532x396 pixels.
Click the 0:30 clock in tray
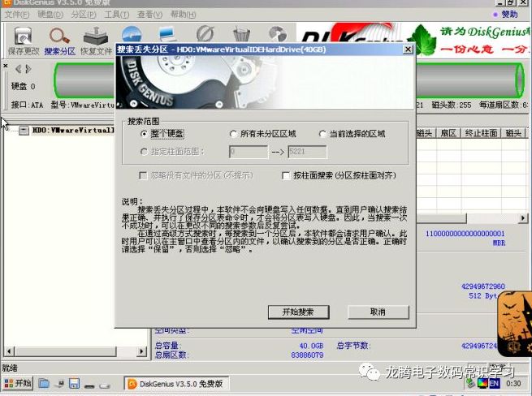(513, 384)
